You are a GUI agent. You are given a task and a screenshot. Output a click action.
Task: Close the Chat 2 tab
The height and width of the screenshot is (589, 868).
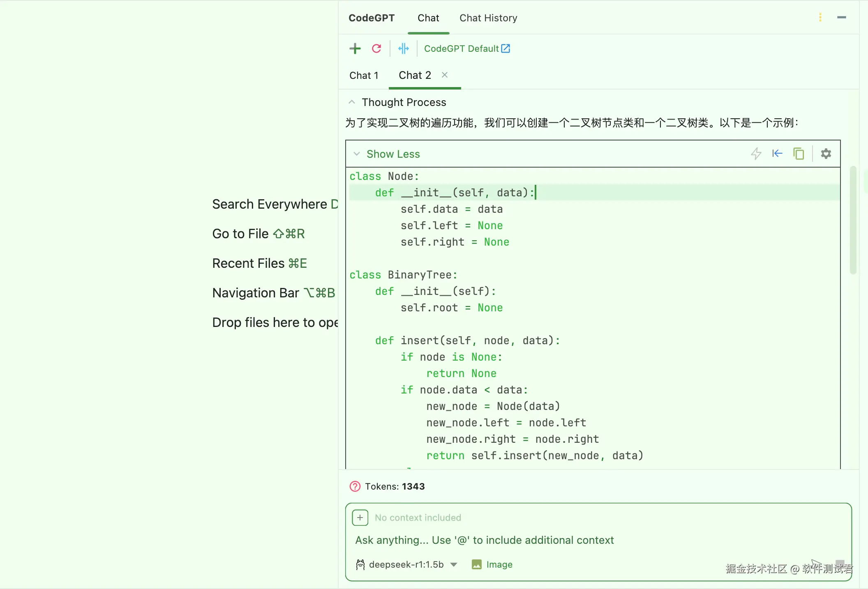(x=445, y=75)
